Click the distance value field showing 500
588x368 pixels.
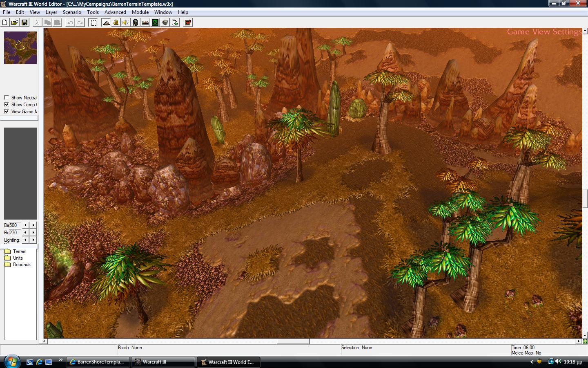pos(15,225)
